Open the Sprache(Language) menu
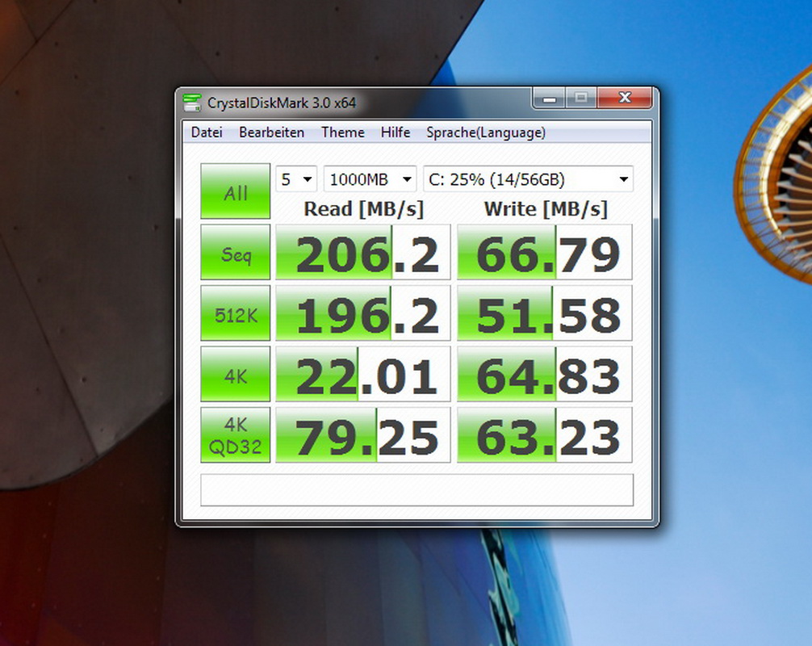Viewport: 812px width, 646px height. point(486,132)
